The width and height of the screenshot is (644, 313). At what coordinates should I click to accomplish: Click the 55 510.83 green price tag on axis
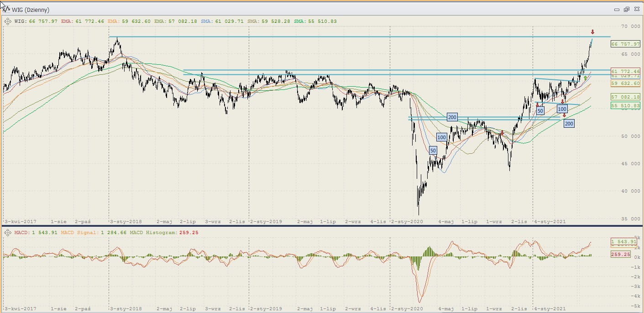[x=625, y=105]
